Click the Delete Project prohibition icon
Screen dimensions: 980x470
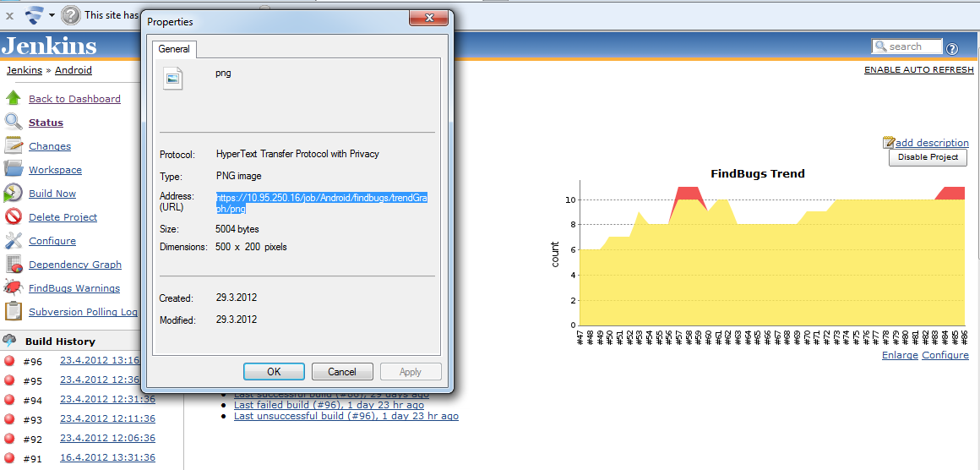[13, 217]
